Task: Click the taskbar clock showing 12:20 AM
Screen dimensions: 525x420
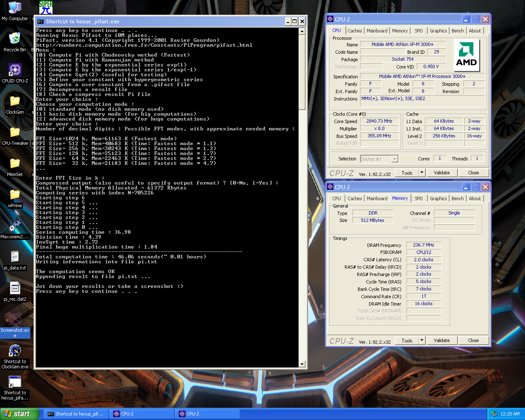Action: point(510,414)
